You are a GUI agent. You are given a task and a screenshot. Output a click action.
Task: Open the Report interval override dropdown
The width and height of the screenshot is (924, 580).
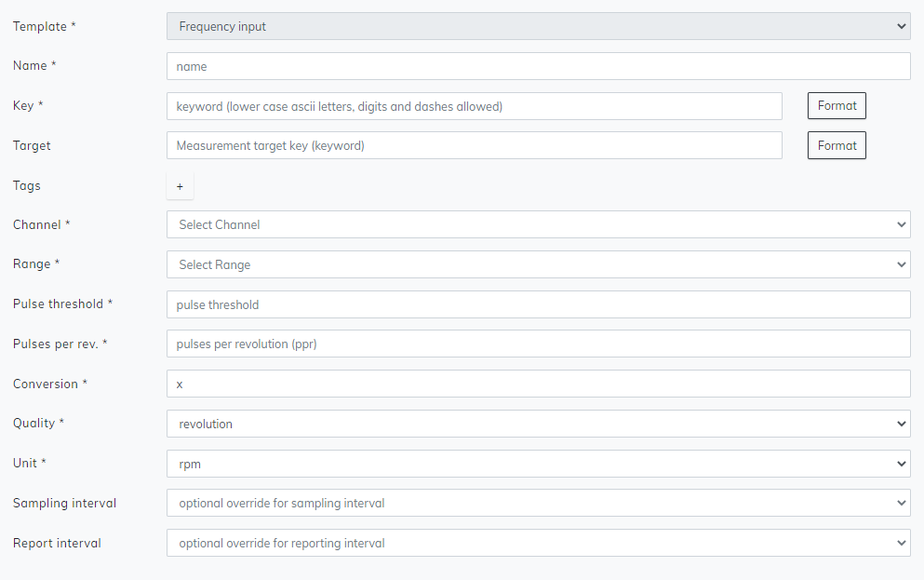click(538, 543)
